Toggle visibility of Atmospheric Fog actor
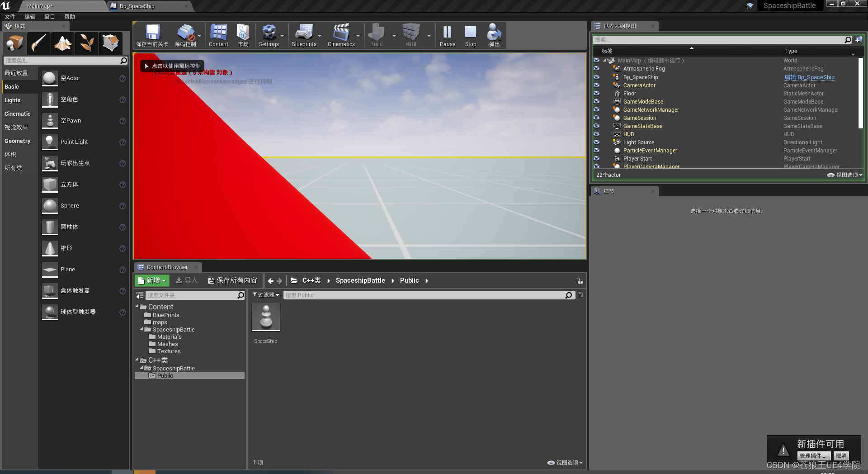The height and width of the screenshot is (474, 868). [596, 68]
